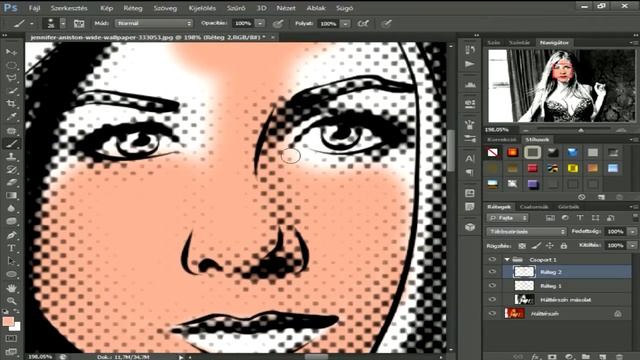Toggle airbrush mode in options bar

tap(364, 24)
